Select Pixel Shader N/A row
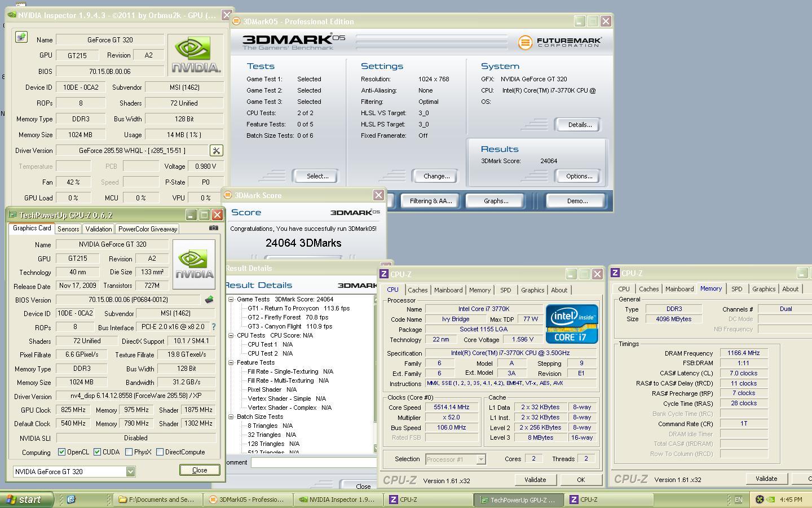This screenshot has height=508, width=812. (x=272, y=389)
